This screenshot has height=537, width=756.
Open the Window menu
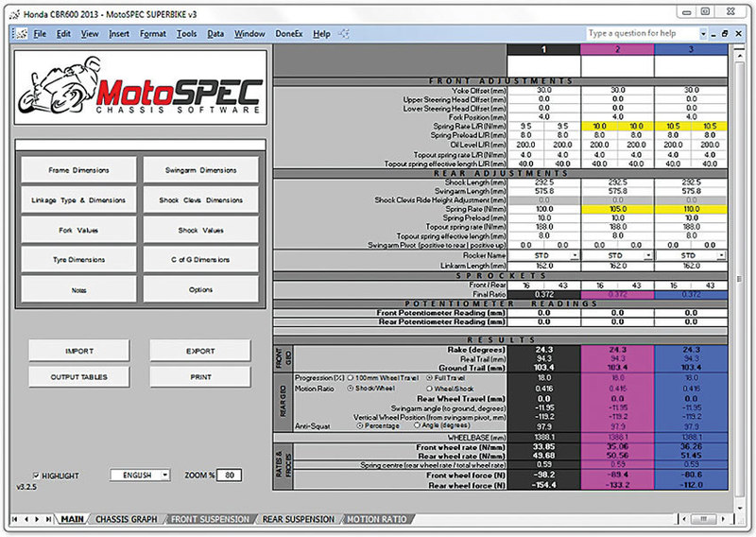pyautogui.click(x=249, y=34)
